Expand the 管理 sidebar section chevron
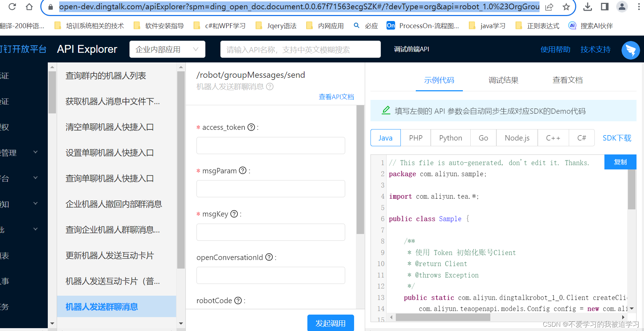 [x=35, y=152]
